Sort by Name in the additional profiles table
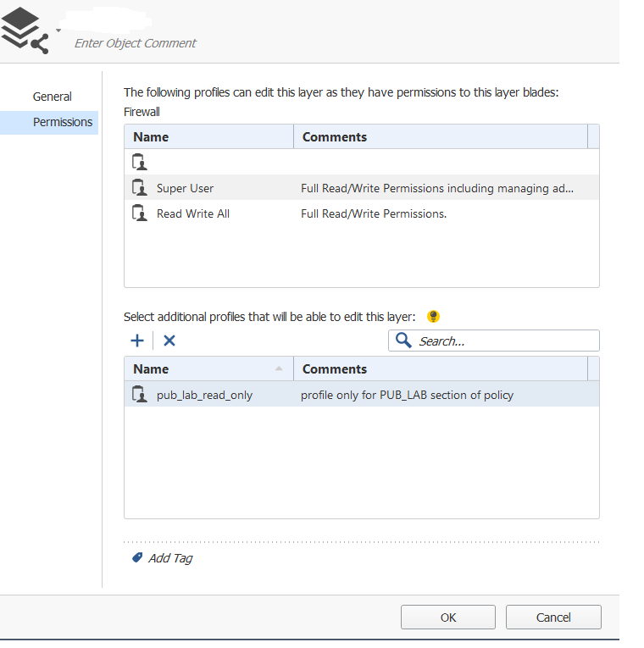Viewport: 644px width, 648px height. 208,368
